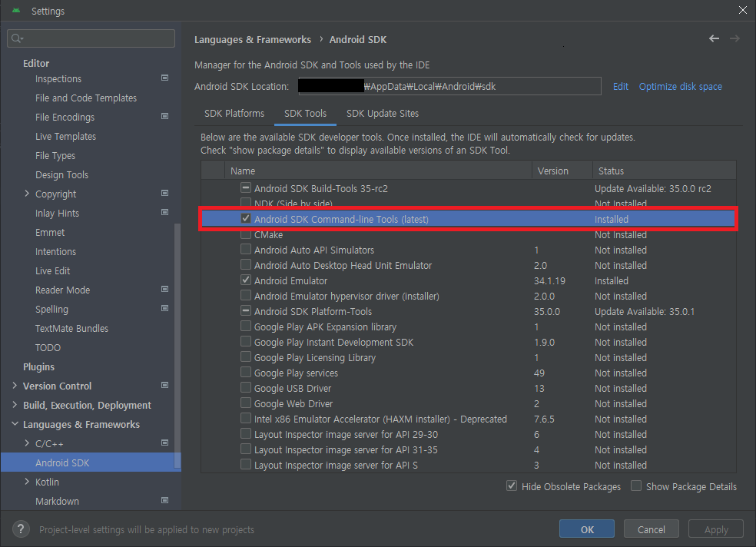Enable Android Auto API Simulators checkbox
The height and width of the screenshot is (547, 756).
tap(246, 249)
